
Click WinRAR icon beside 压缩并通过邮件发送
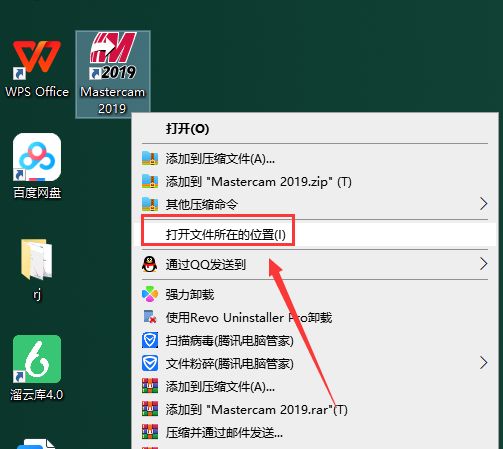coord(150,432)
